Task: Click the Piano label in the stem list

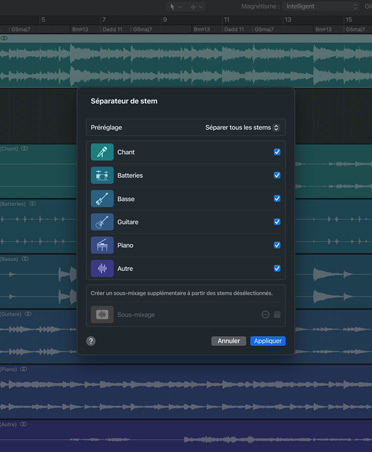Action: pos(125,245)
